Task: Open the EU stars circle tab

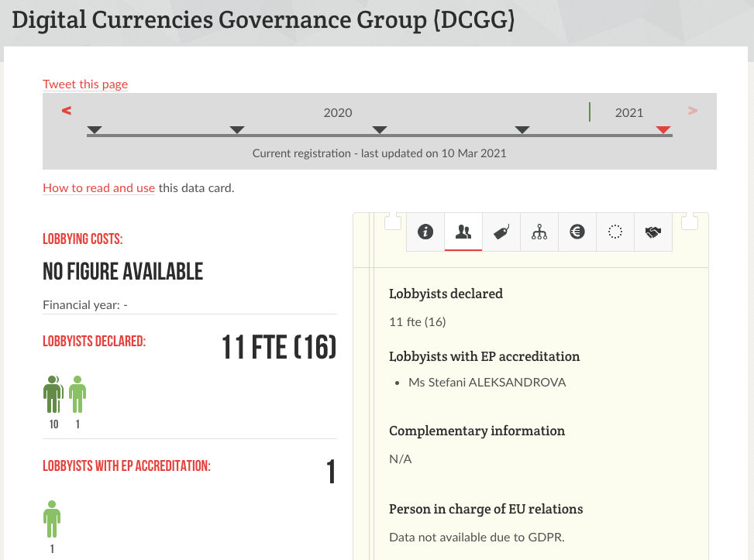Action: [615, 232]
